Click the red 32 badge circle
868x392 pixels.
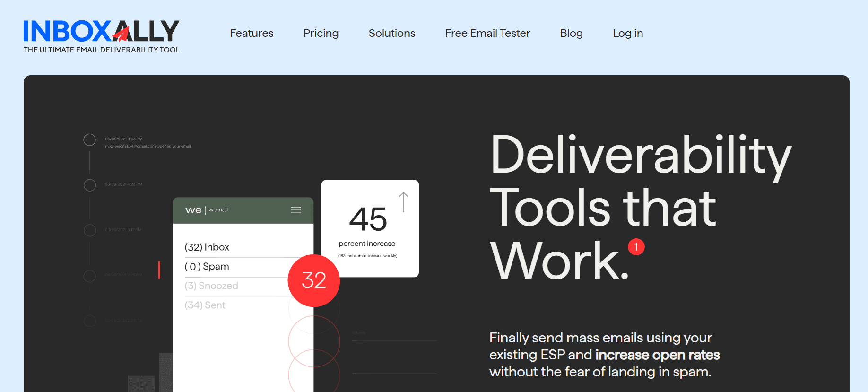click(x=314, y=280)
